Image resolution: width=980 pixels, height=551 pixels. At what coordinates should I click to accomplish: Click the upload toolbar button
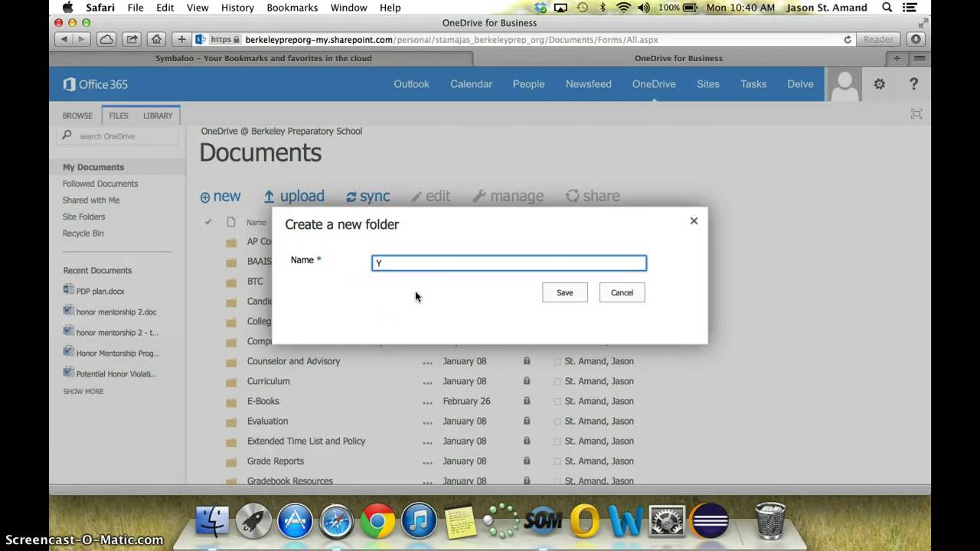[294, 197]
